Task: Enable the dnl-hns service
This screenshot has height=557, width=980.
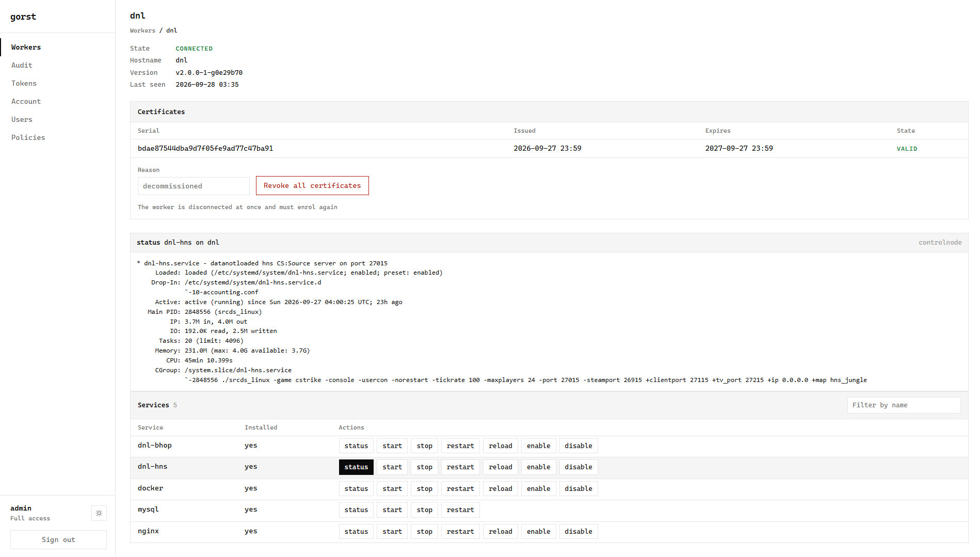Action: pyautogui.click(x=539, y=467)
